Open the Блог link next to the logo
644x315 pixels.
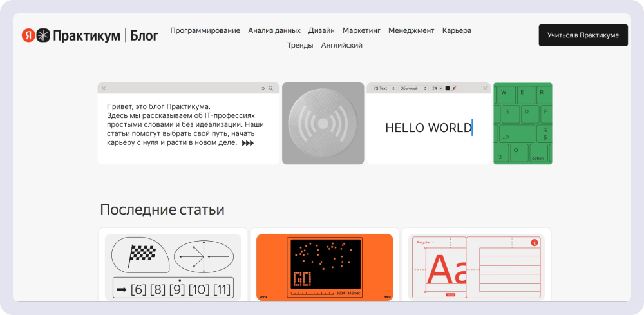(x=144, y=35)
